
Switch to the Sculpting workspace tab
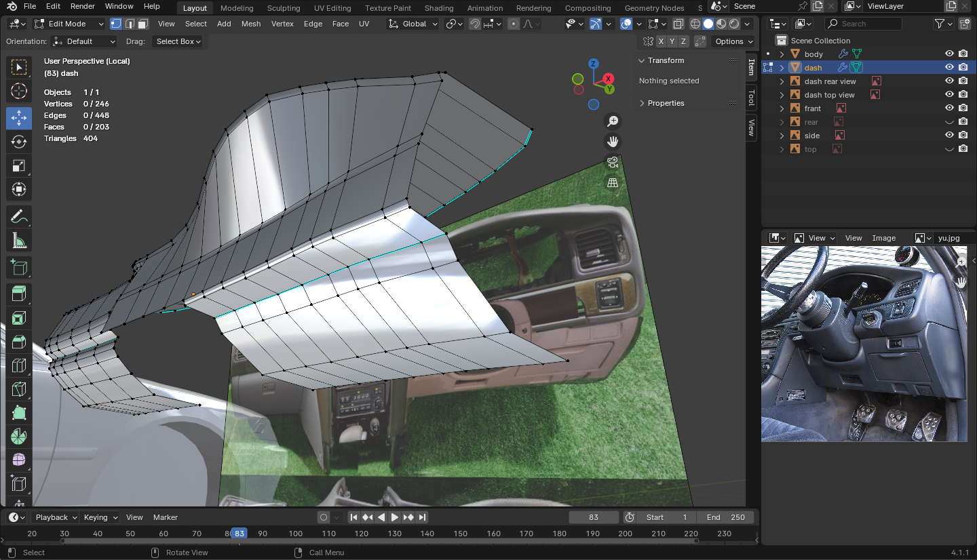pyautogui.click(x=284, y=8)
